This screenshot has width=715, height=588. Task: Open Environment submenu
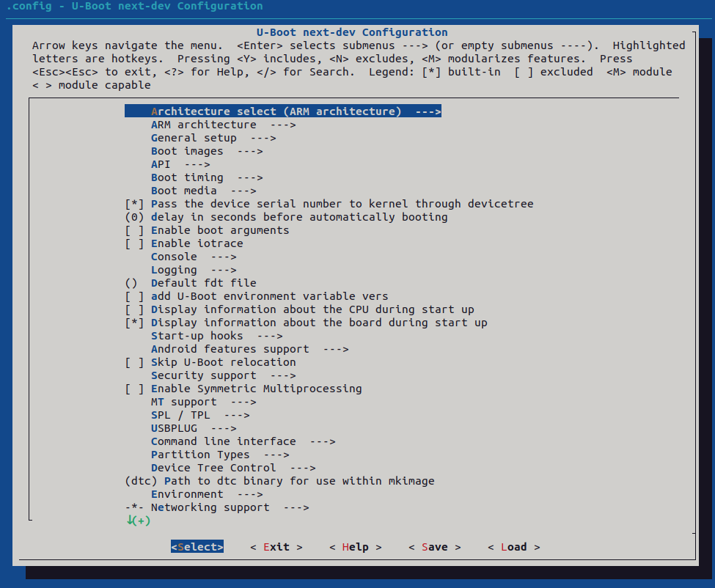click(x=207, y=495)
